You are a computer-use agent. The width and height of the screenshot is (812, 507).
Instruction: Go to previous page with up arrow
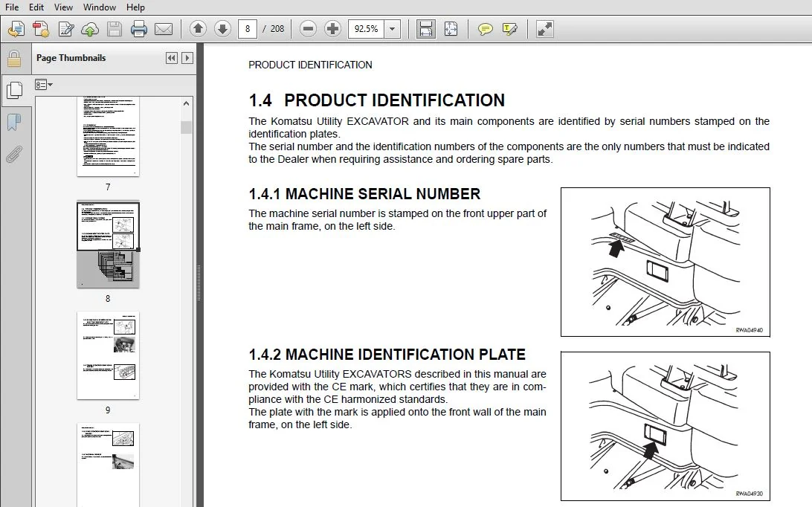[198, 29]
